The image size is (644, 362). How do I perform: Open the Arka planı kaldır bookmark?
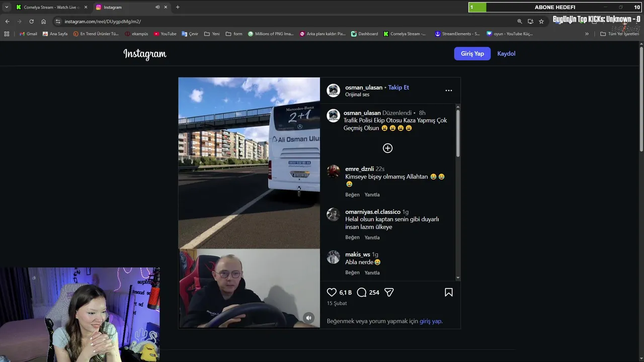tap(323, 34)
